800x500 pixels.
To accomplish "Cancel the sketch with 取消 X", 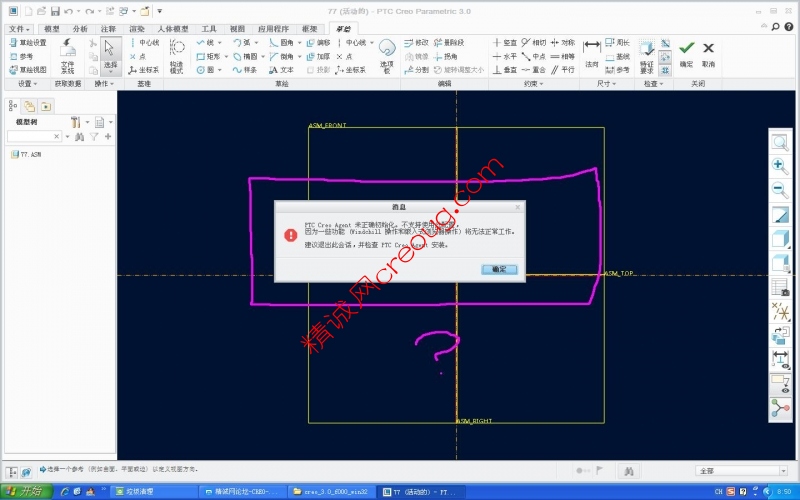I will pyautogui.click(x=708, y=53).
